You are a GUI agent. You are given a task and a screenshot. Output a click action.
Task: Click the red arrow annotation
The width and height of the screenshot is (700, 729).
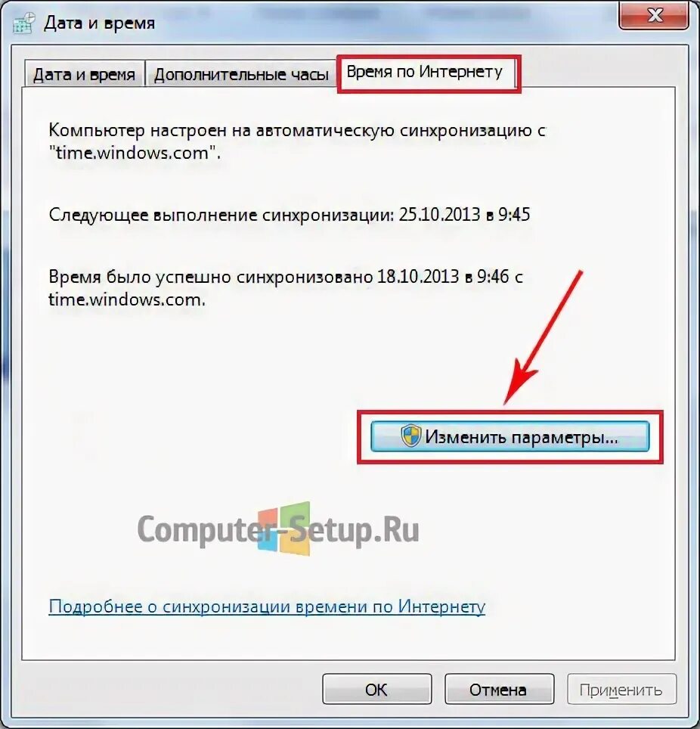[x=543, y=337]
